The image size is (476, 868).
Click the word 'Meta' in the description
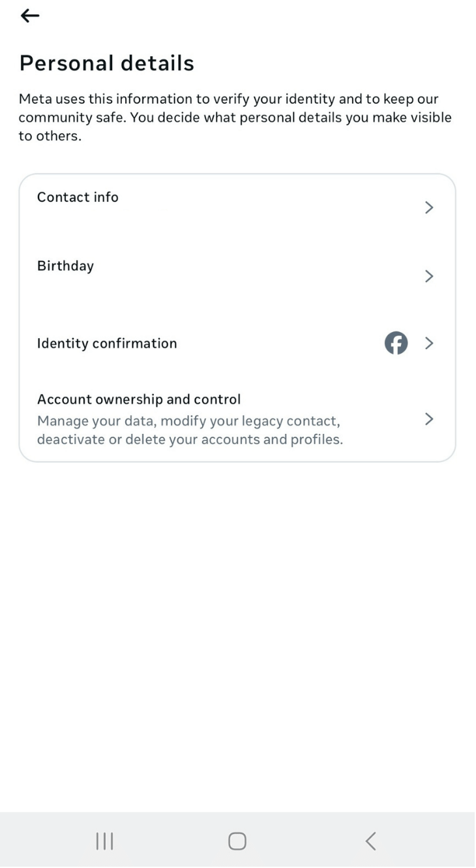pyautogui.click(x=34, y=99)
